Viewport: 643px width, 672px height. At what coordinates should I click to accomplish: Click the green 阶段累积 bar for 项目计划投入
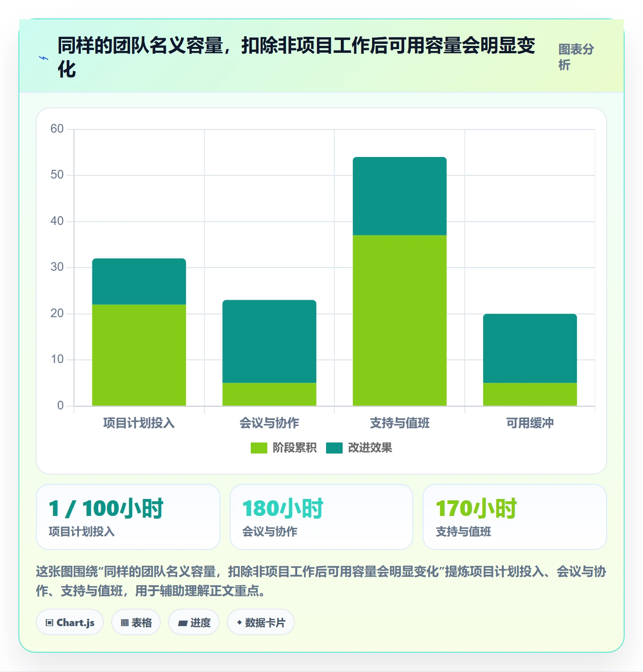point(139,355)
